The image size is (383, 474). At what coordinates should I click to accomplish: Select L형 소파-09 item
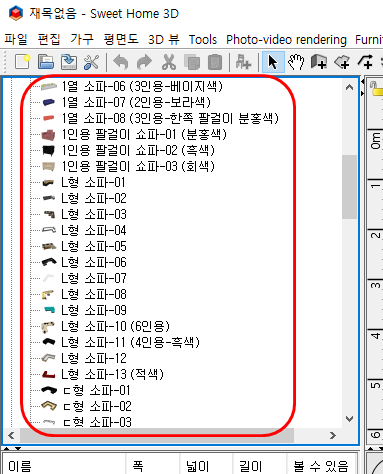tap(94, 310)
